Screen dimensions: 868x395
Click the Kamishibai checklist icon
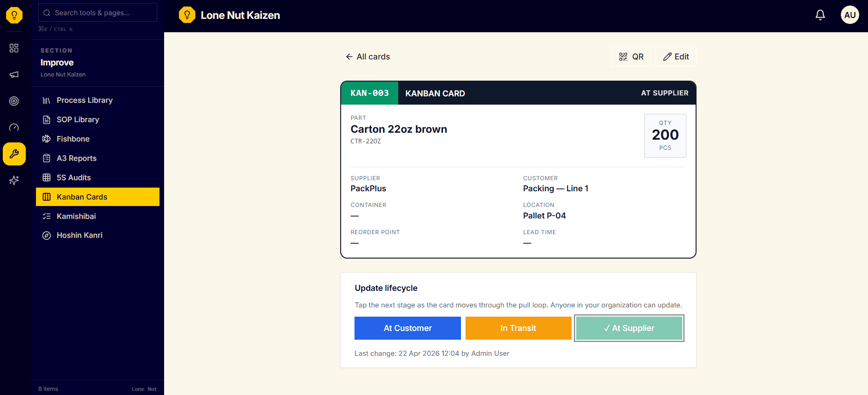click(47, 216)
